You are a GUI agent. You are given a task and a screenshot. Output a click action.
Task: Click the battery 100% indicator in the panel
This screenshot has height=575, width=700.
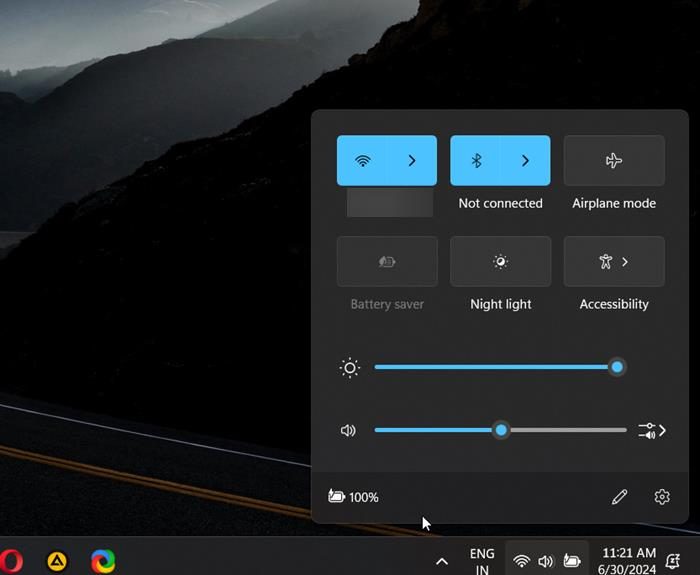pos(354,497)
